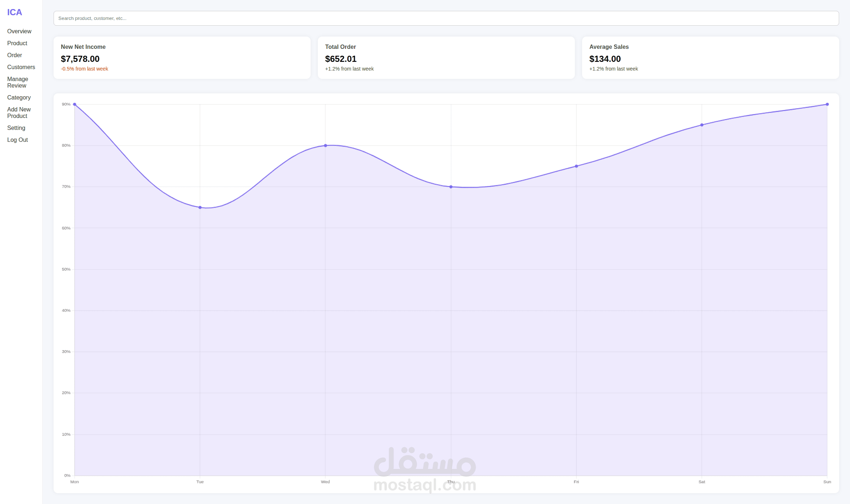The image size is (850, 504).
Task: Select Wednesday's 80% data point
Action: [x=325, y=146]
